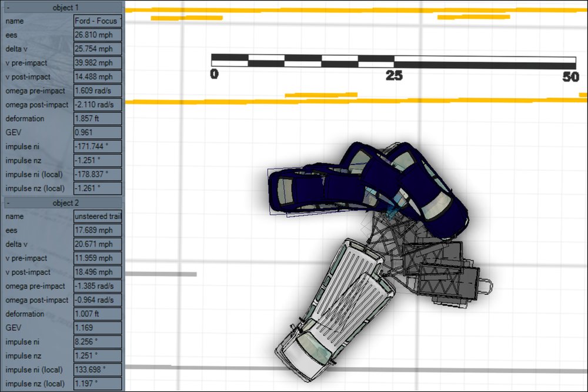This screenshot has height=392, width=588.
Task: Click the 'ees' label under object 1
Action: click(11, 35)
